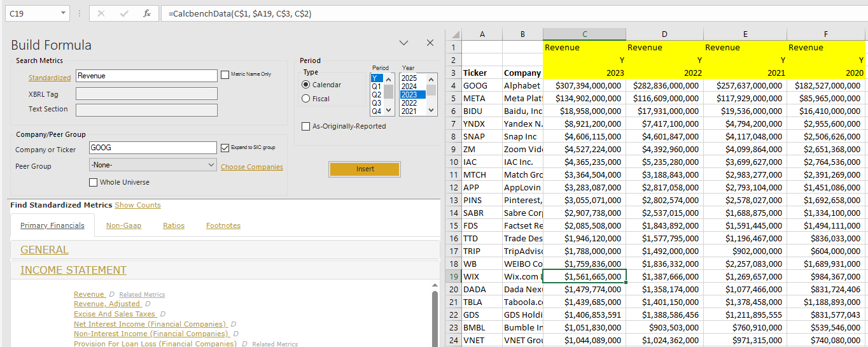
Task: Expand the GENERAL metrics section
Action: click(45, 250)
